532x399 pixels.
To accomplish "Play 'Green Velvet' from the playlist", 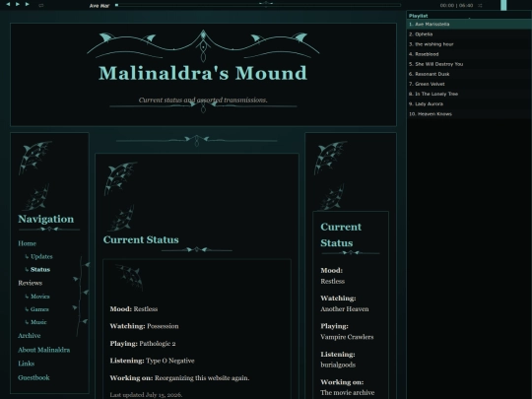I will [469, 84].
